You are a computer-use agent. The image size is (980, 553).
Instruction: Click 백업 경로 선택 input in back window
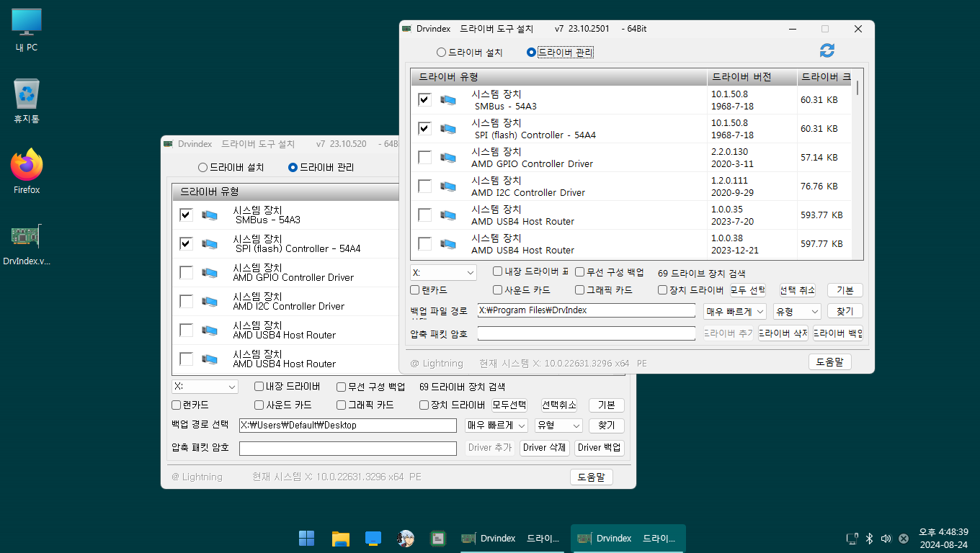348,426
